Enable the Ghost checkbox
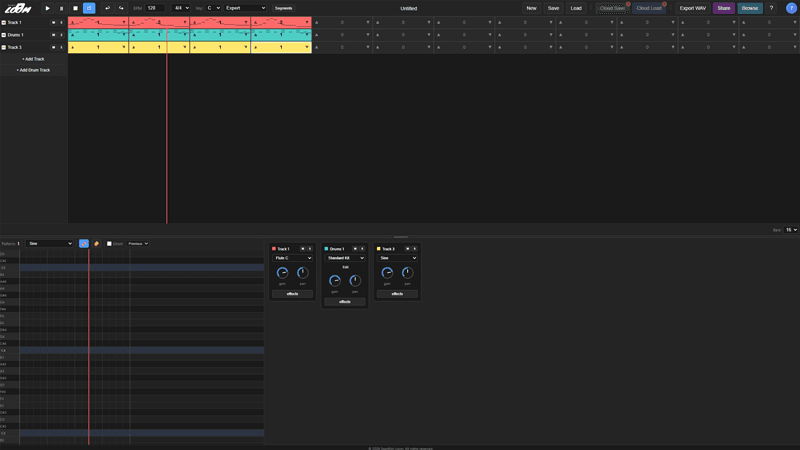 [x=109, y=244]
